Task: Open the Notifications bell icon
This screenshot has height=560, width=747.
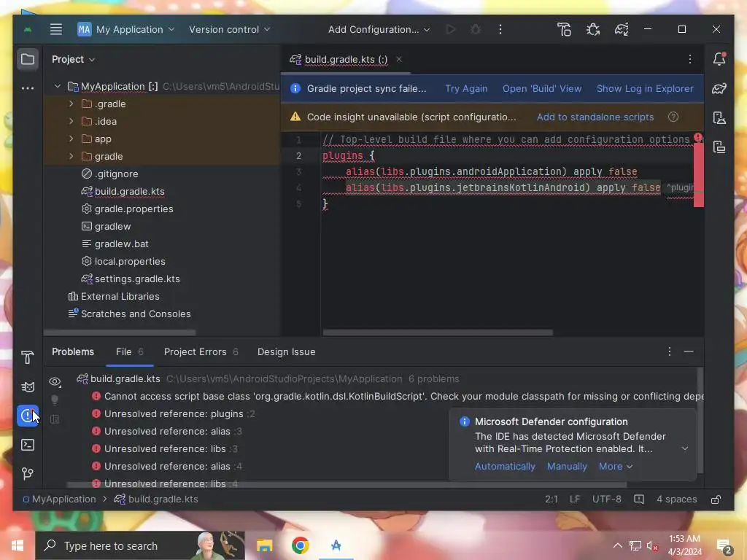Action: [719, 59]
